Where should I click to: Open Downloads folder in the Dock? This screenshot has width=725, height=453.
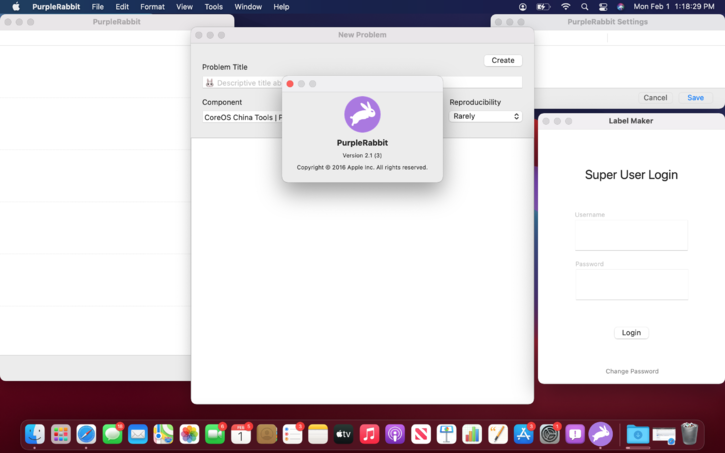click(638, 434)
